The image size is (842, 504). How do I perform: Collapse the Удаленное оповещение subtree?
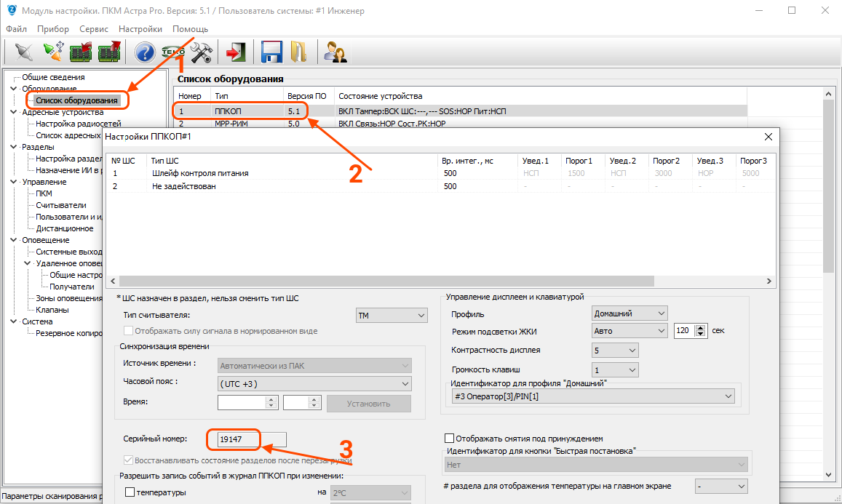coord(28,263)
